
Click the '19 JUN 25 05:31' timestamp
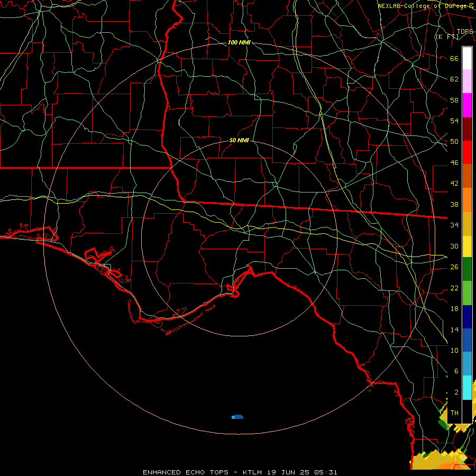[303, 472]
